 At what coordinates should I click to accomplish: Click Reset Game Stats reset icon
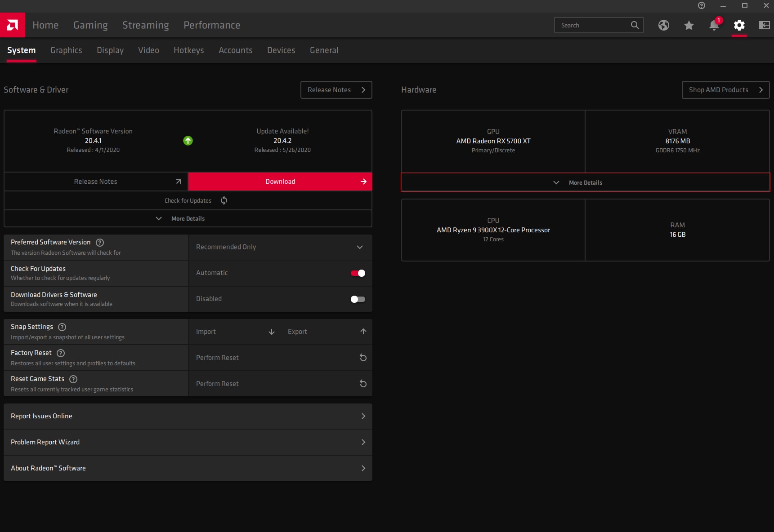[363, 384]
